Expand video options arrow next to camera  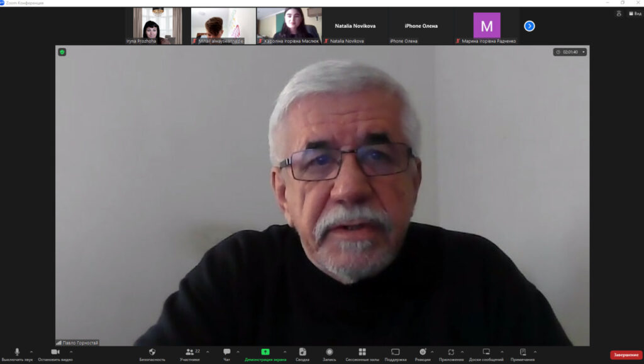coord(71,352)
